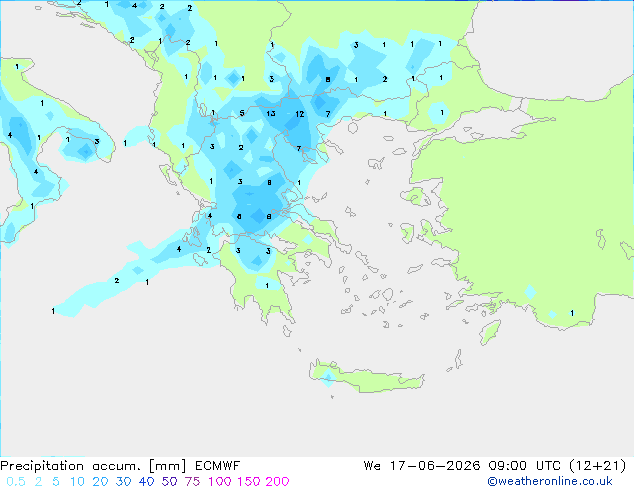Click the '(12+21)' forecast run label
Image resolution: width=634 pixels, height=490 pixels.
click(x=597, y=466)
